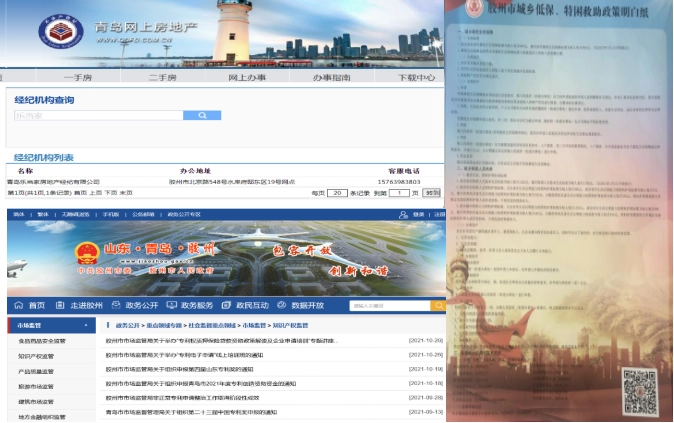Click 市场监管 in the breadcrumb

coord(254,325)
